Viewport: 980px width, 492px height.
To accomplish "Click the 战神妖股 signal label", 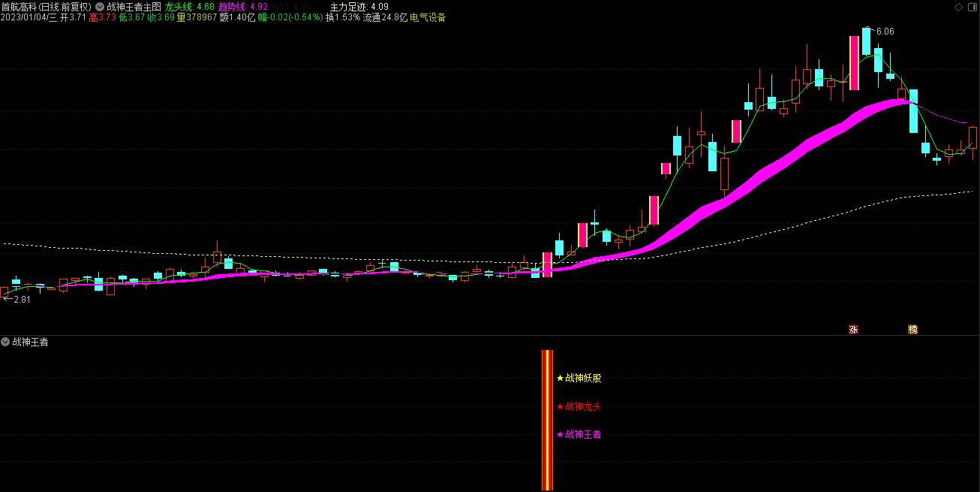I will 583,379.
